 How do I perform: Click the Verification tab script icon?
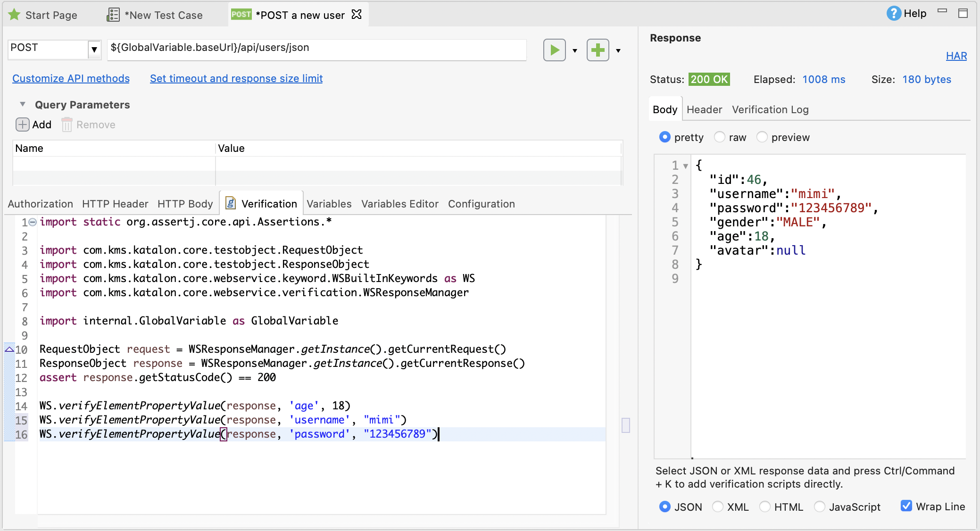[231, 203]
